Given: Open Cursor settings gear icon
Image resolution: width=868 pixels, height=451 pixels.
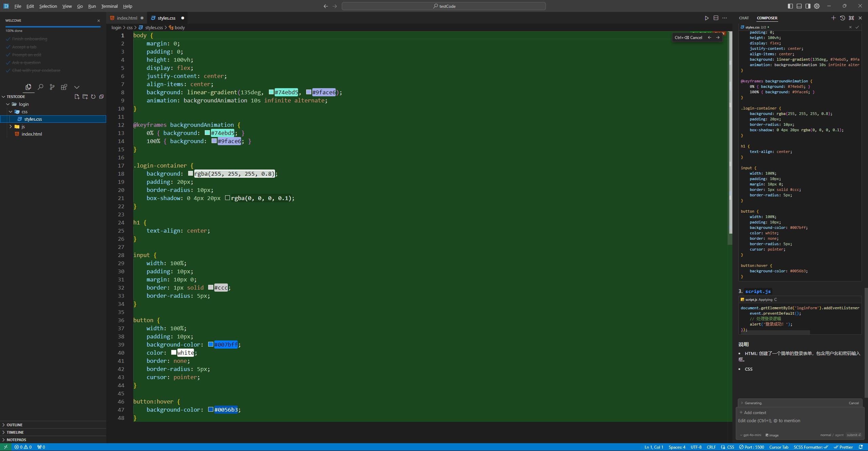Looking at the screenshot, I should 817,6.
